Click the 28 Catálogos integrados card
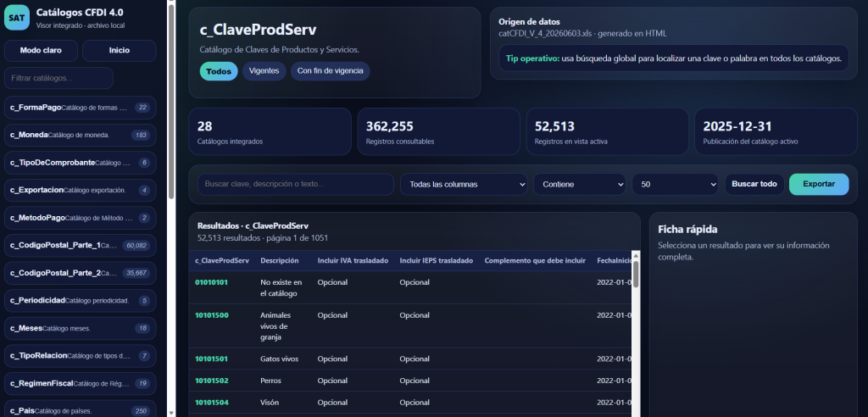The width and height of the screenshot is (868, 417). pyautogui.click(x=270, y=132)
